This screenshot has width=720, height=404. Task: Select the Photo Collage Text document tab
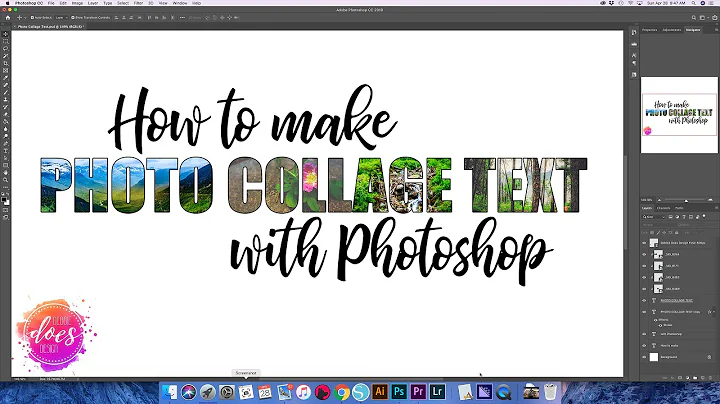pyautogui.click(x=50, y=27)
